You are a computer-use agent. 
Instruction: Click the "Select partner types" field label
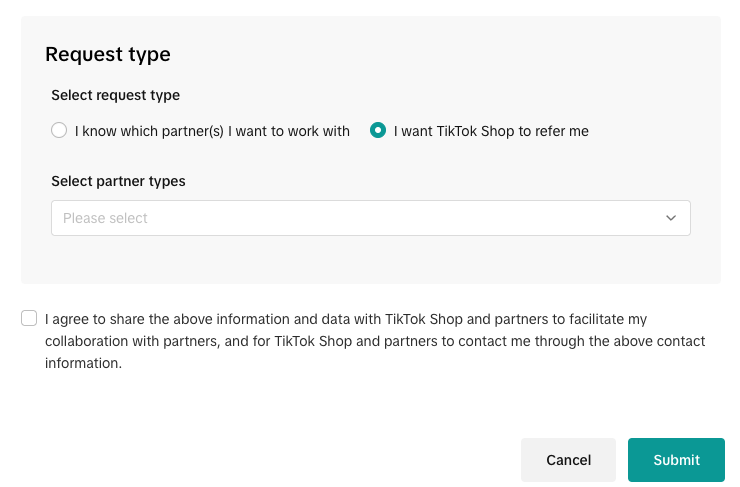(x=118, y=181)
